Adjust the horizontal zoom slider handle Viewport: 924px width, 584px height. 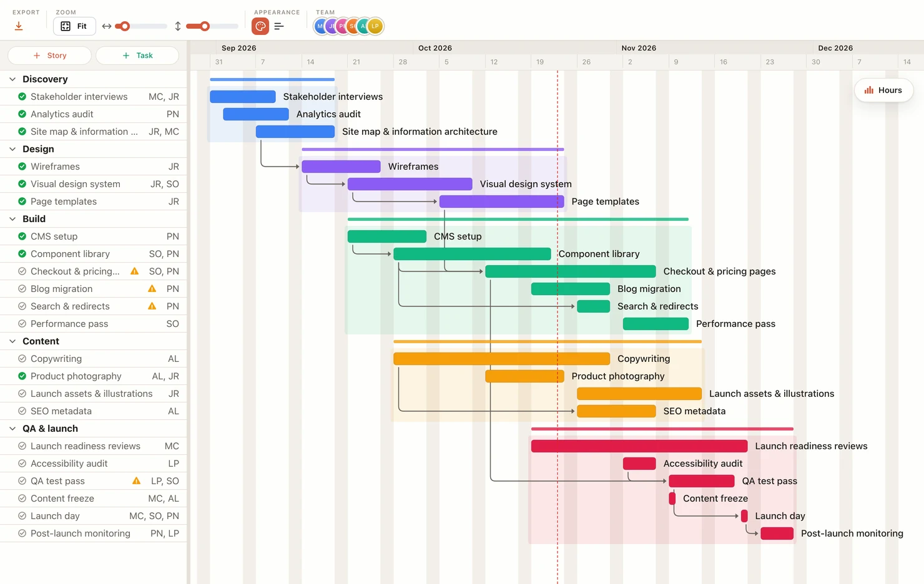125,26
